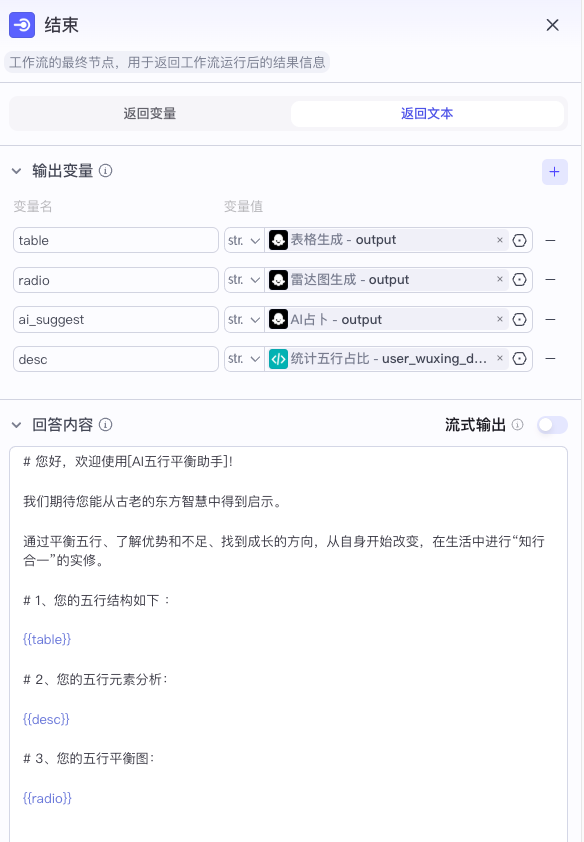Open variable selector for ai_suggest row
The height and width of the screenshot is (842, 584).
tap(520, 320)
